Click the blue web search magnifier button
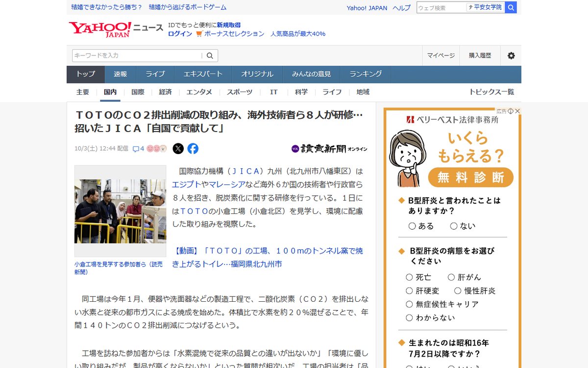588x368 pixels. point(511,7)
